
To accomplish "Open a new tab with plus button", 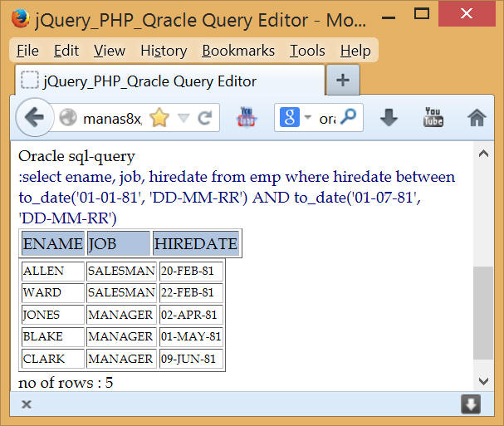I will tap(343, 81).
